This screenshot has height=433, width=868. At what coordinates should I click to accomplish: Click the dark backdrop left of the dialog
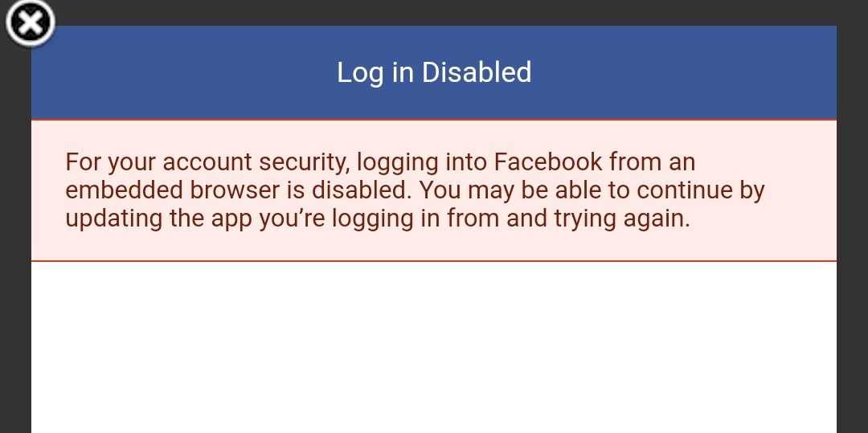coord(14,241)
